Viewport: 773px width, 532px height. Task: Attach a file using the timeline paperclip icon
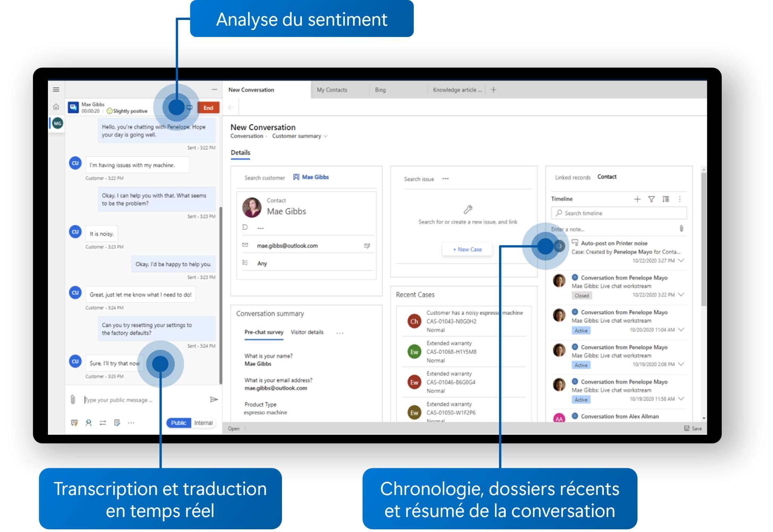[x=681, y=229]
